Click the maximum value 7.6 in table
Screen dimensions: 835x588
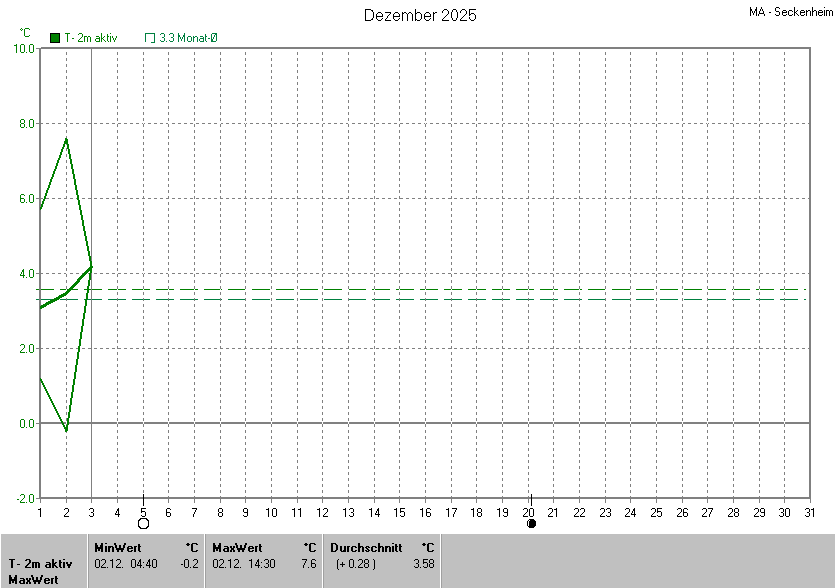click(308, 564)
